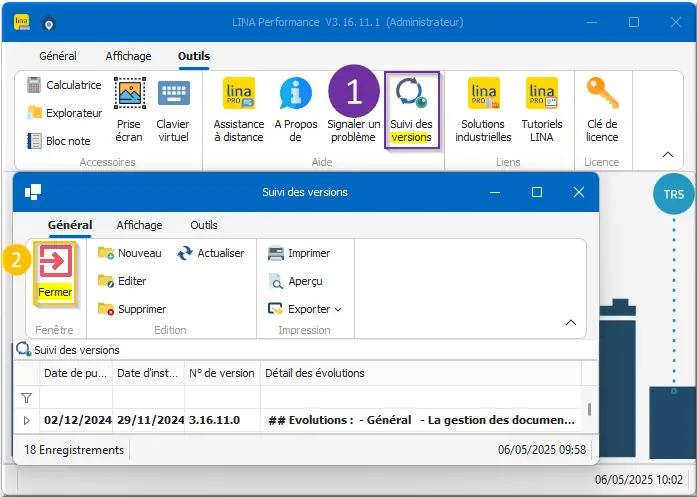The height and width of the screenshot is (497, 697).
Task: Click the ## Evolutions detail cell
Action: pos(421,420)
